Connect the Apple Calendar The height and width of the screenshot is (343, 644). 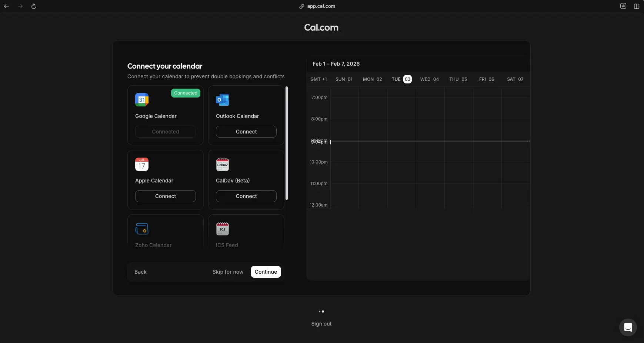pos(165,196)
